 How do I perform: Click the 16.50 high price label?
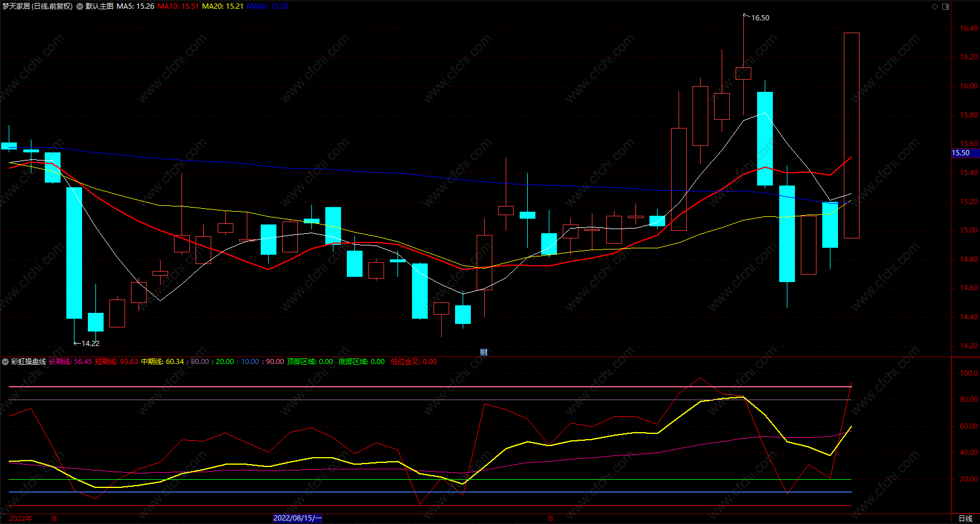tap(760, 18)
